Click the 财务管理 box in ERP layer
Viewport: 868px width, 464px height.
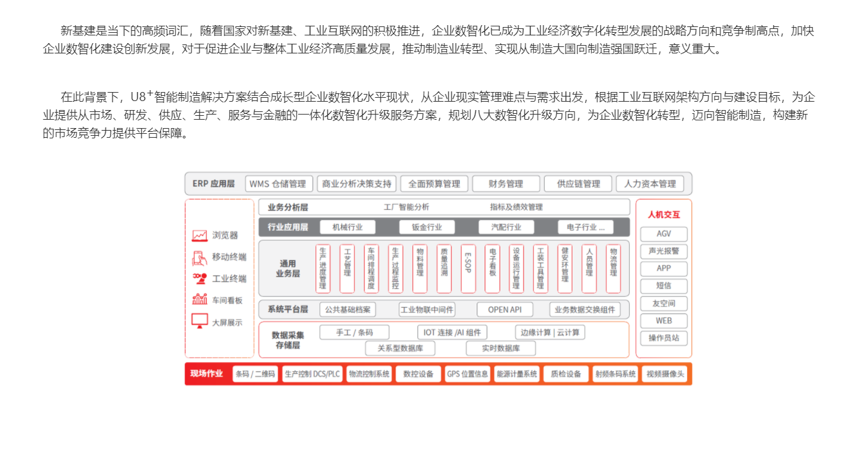click(x=505, y=184)
